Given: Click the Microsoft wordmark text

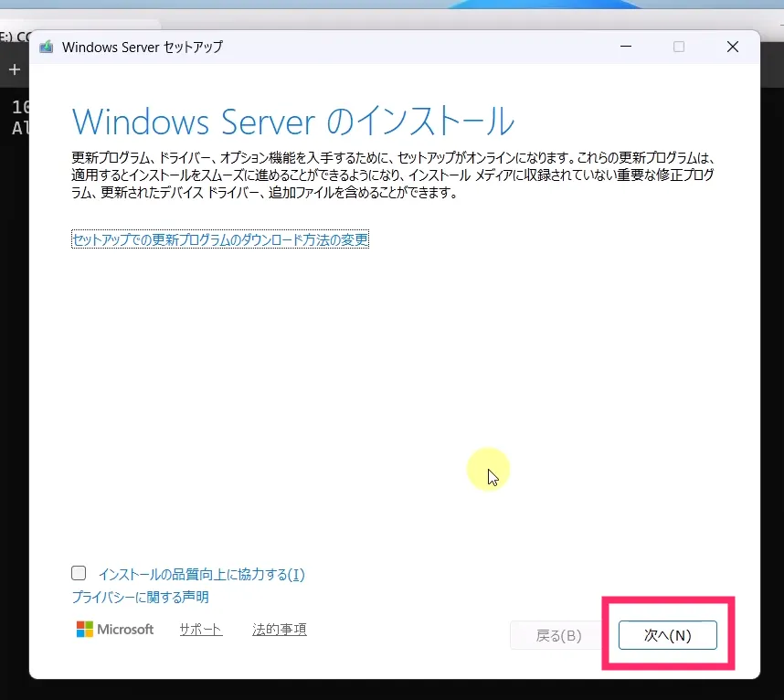Looking at the screenshot, I should pos(125,630).
